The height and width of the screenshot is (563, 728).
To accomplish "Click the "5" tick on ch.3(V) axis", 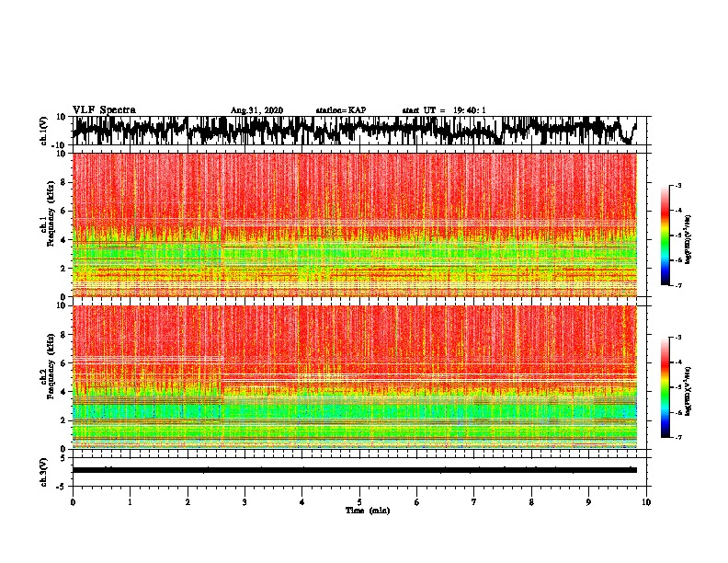I will point(63,458).
